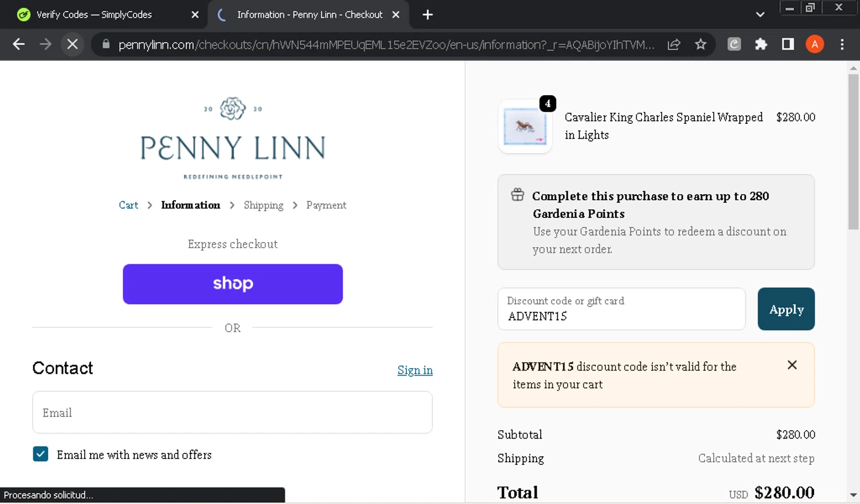Open the tab search chevron
Image resolution: width=860 pixels, height=504 pixels.
(x=760, y=15)
